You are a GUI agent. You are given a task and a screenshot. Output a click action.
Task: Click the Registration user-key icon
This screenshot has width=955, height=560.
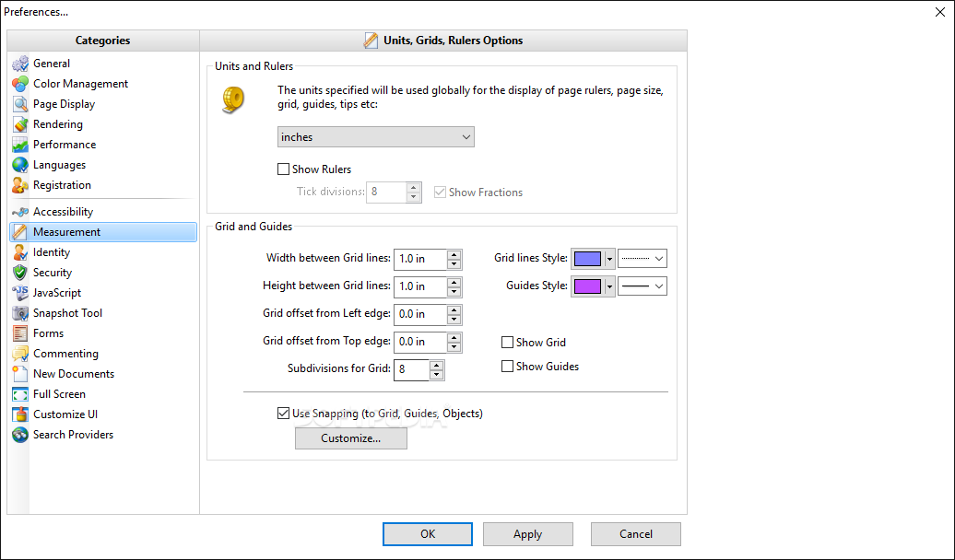pos(20,185)
